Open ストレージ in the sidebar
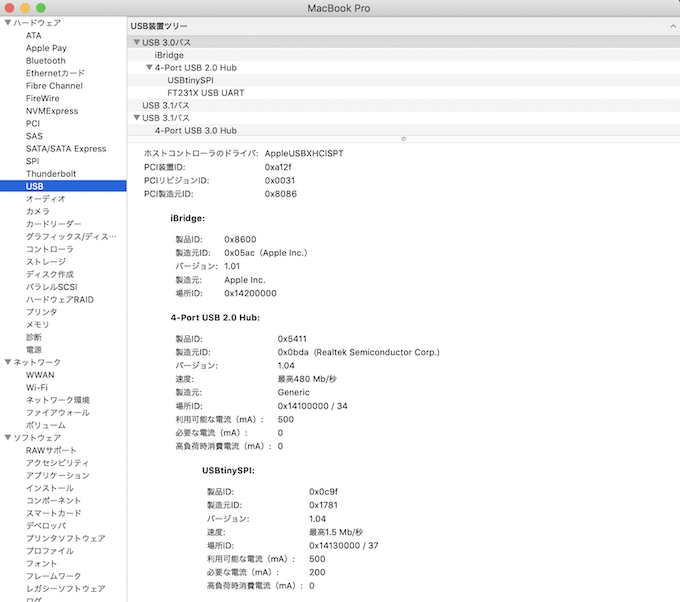680x602 pixels. pyautogui.click(x=46, y=262)
